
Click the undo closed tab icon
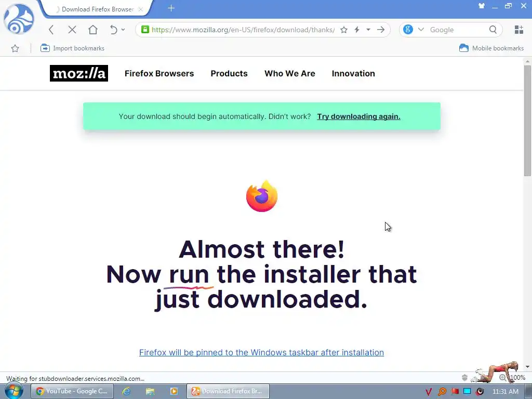coord(114,30)
